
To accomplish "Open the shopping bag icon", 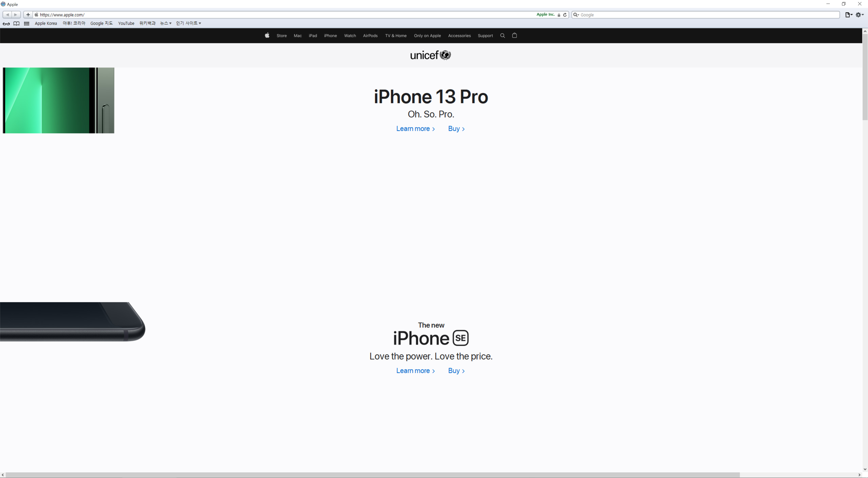I will (514, 36).
